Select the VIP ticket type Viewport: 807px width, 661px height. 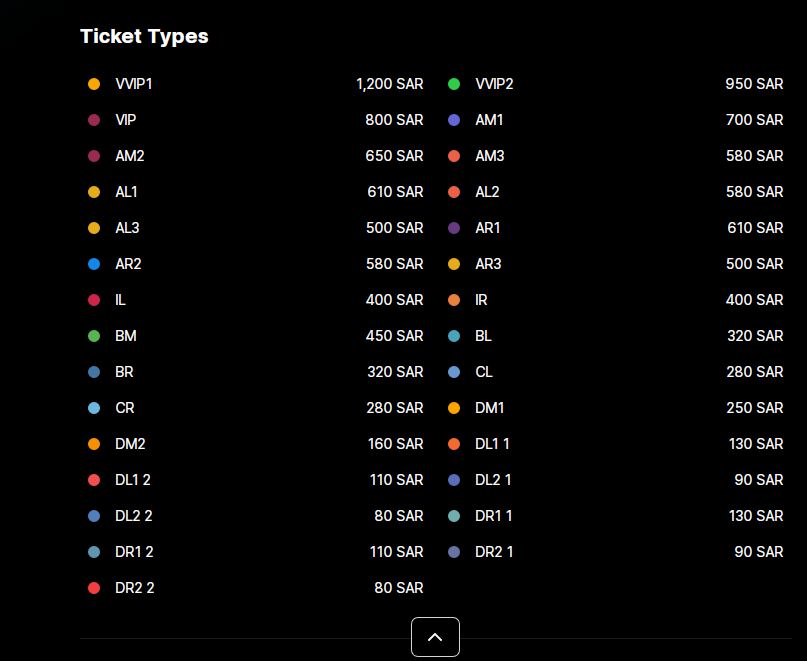click(x=126, y=120)
